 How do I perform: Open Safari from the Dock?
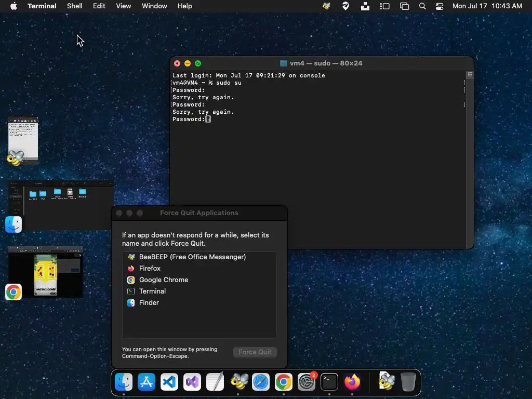click(x=261, y=382)
